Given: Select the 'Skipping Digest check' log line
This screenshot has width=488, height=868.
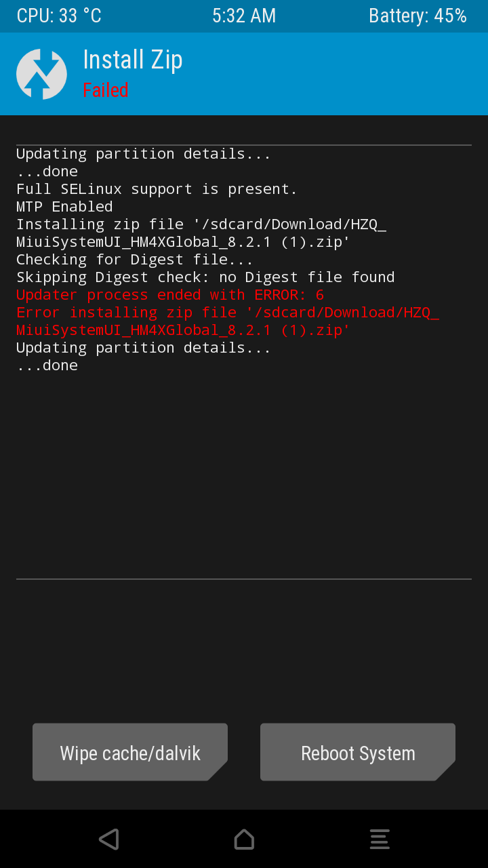Looking at the screenshot, I should tap(205, 277).
